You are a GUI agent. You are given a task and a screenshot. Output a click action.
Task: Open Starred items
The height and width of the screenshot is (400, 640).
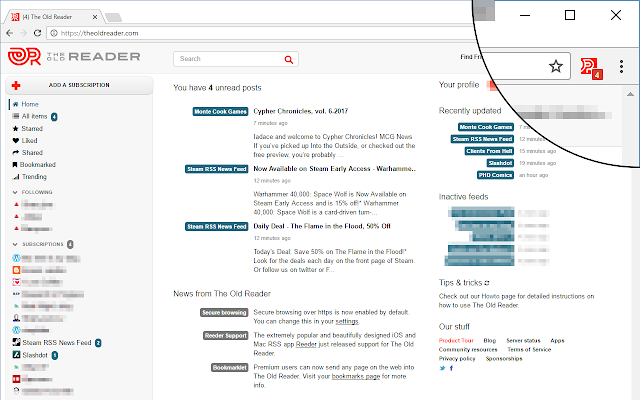pyautogui.click(x=28, y=129)
